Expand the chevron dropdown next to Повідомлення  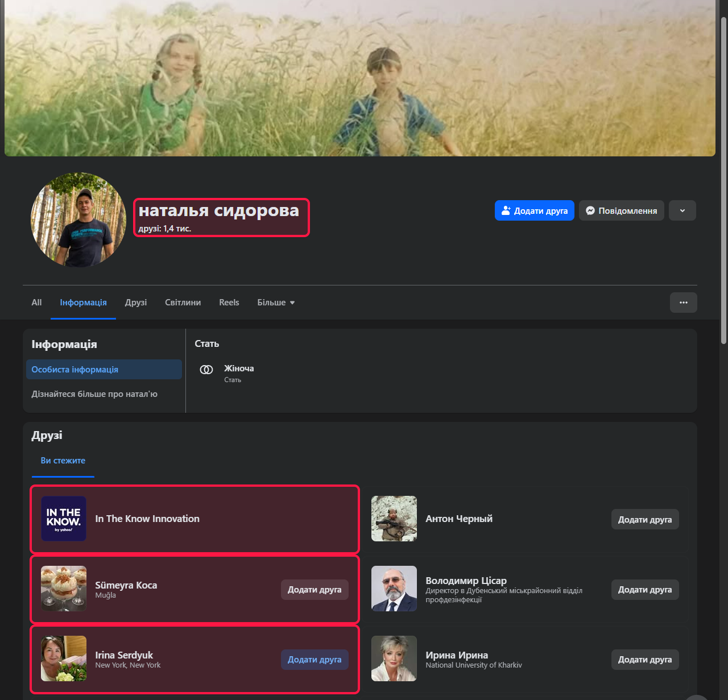pos(682,210)
